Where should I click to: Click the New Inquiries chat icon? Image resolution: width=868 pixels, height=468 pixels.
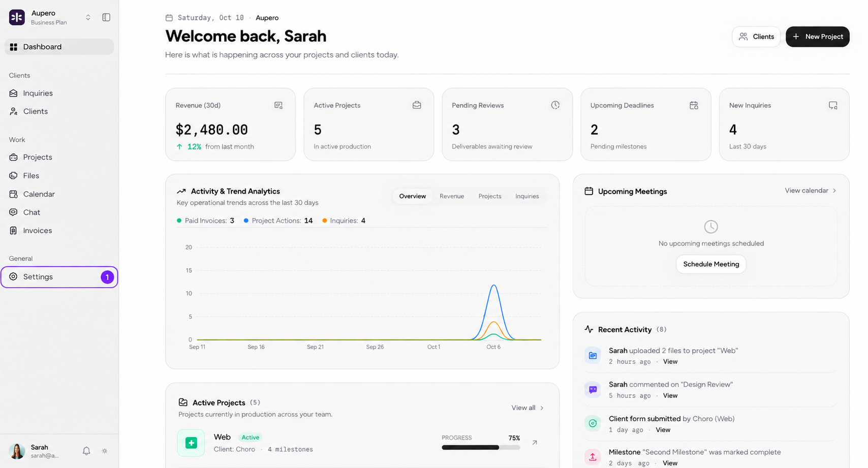(833, 105)
